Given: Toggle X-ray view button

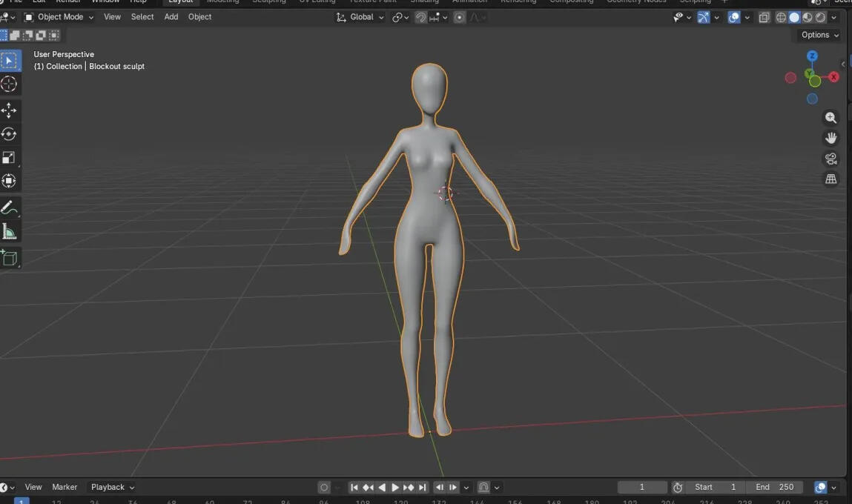Looking at the screenshot, I should coord(764,17).
